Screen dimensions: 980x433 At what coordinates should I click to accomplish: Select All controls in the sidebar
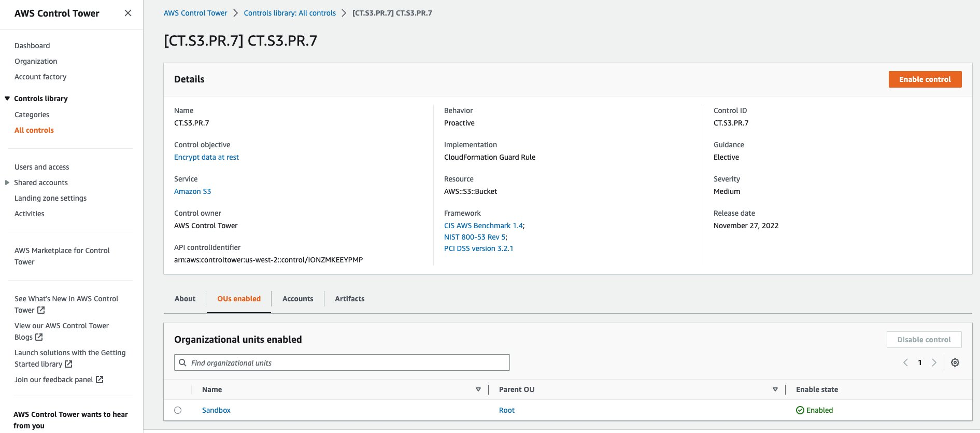34,130
